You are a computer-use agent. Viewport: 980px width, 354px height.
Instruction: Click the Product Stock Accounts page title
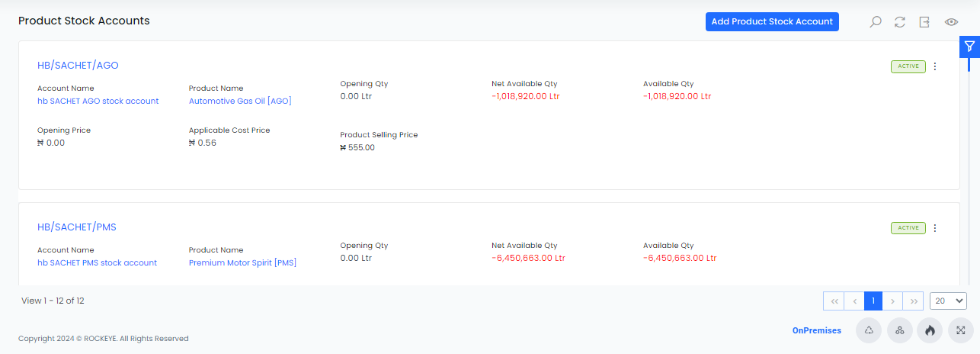pos(84,21)
